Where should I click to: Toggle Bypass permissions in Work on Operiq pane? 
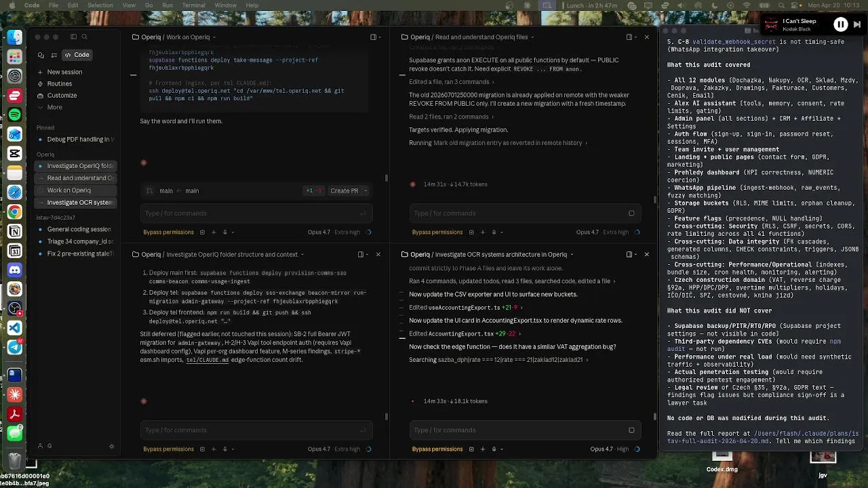pyautogui.click(x=168, y=232)
